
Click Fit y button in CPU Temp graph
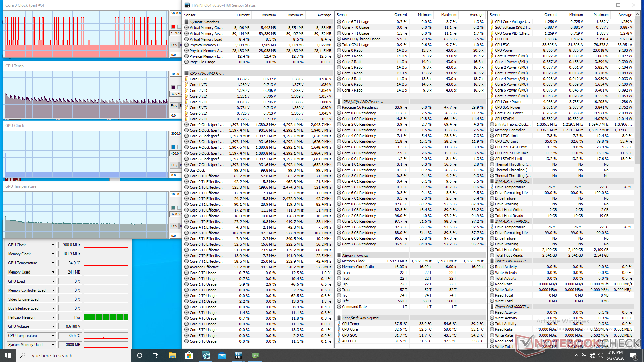(174, 106)
